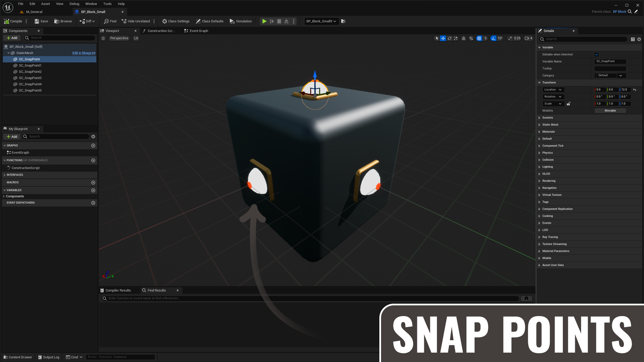The image size is (644, 362).
Task: Open the Find tool in the toolbar
Action: pos(110,21)
